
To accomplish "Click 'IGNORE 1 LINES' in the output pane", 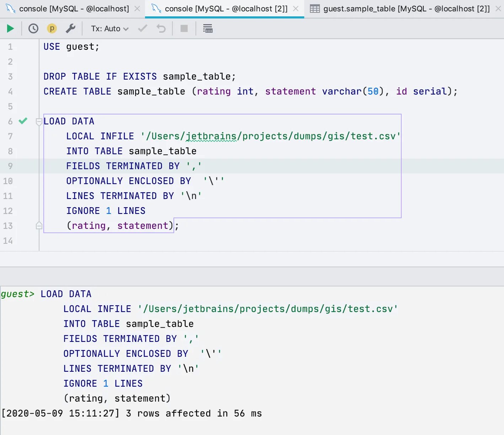I will (x=103, y=383).
